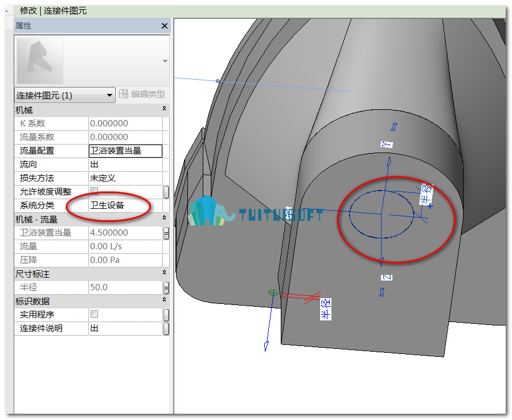This screenshot has height=420, width=512.
Task: Collapse the 机械 section
Action: click(x=164, y=109)
